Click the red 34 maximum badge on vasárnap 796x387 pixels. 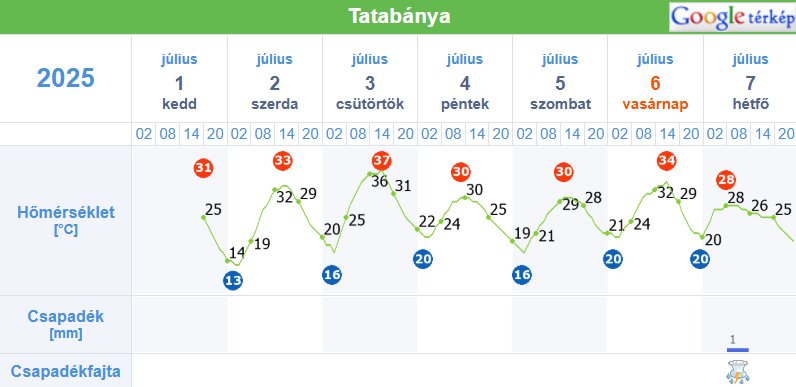(667, 161)
